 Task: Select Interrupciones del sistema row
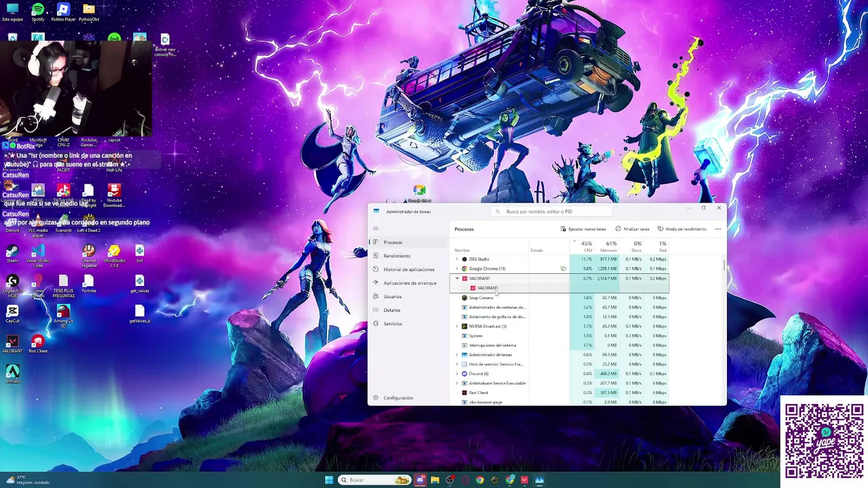560,345
